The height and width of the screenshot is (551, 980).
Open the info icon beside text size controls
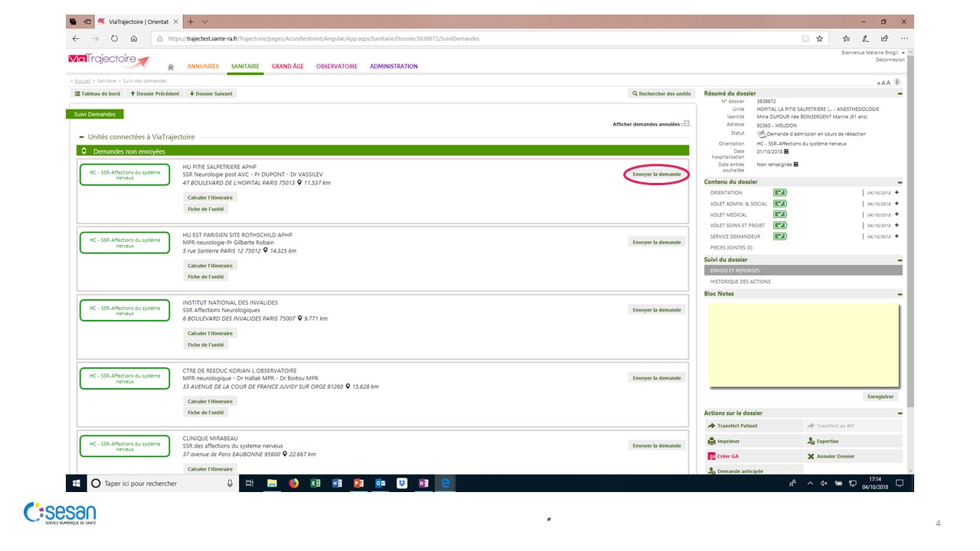[897, 82]
